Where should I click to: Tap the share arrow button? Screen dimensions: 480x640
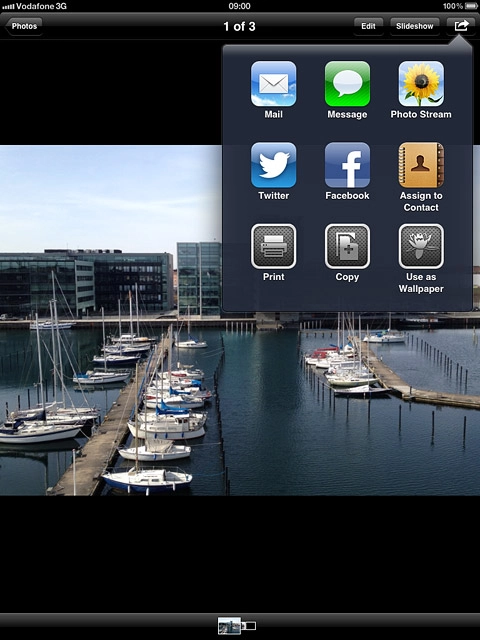click(461, 26)
